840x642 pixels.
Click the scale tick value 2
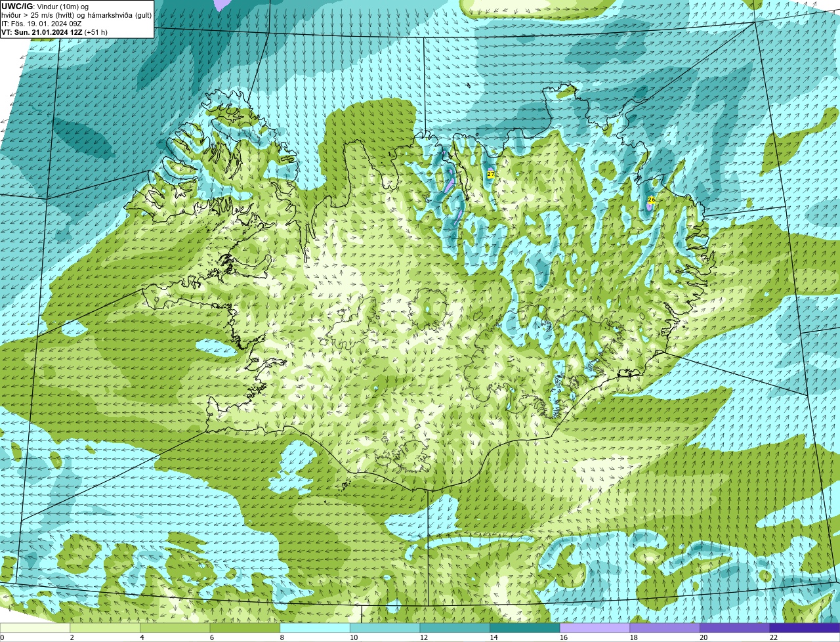72,637
